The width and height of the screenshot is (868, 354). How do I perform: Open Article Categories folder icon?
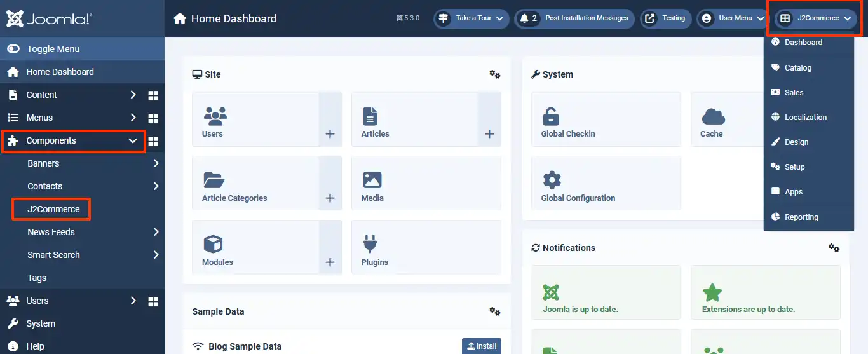(x=214, y=180)
